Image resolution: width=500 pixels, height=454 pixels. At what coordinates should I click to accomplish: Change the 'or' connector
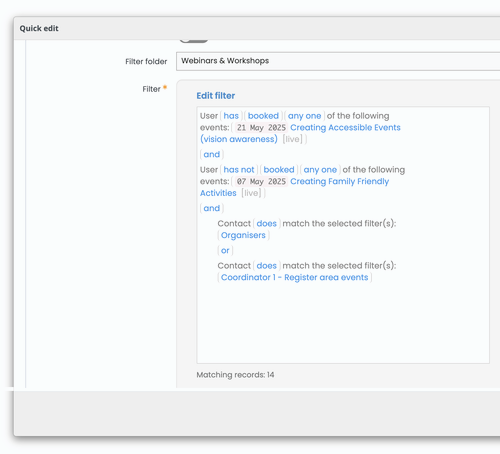225,250
